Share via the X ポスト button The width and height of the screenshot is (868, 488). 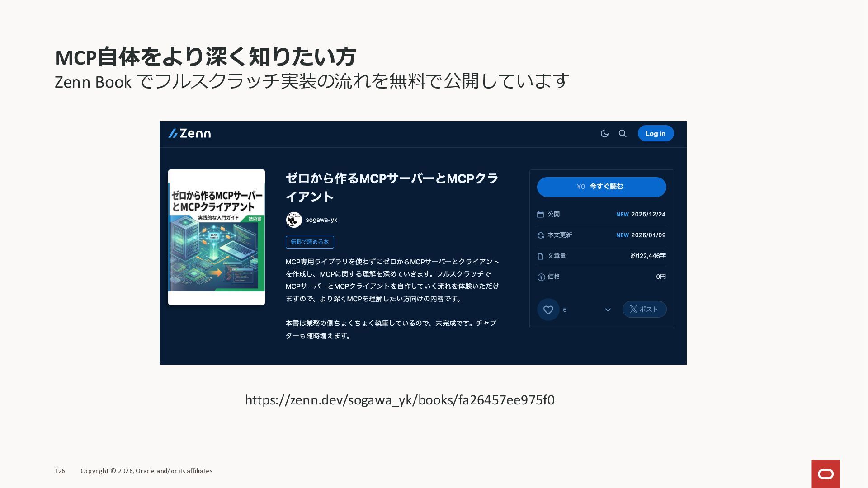644,310
